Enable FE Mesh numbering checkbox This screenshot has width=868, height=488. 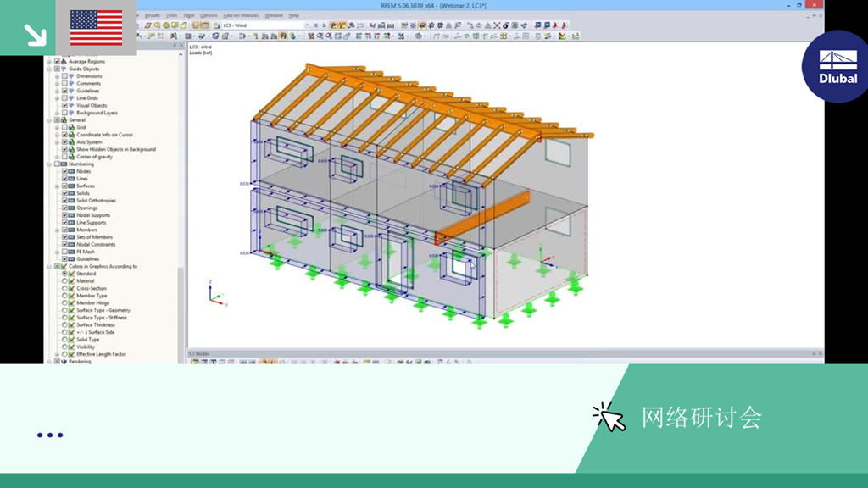64,252
